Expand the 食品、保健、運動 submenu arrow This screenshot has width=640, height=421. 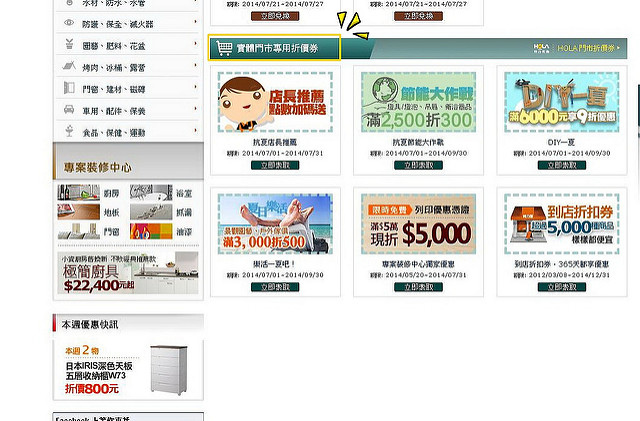click(196, 130)
